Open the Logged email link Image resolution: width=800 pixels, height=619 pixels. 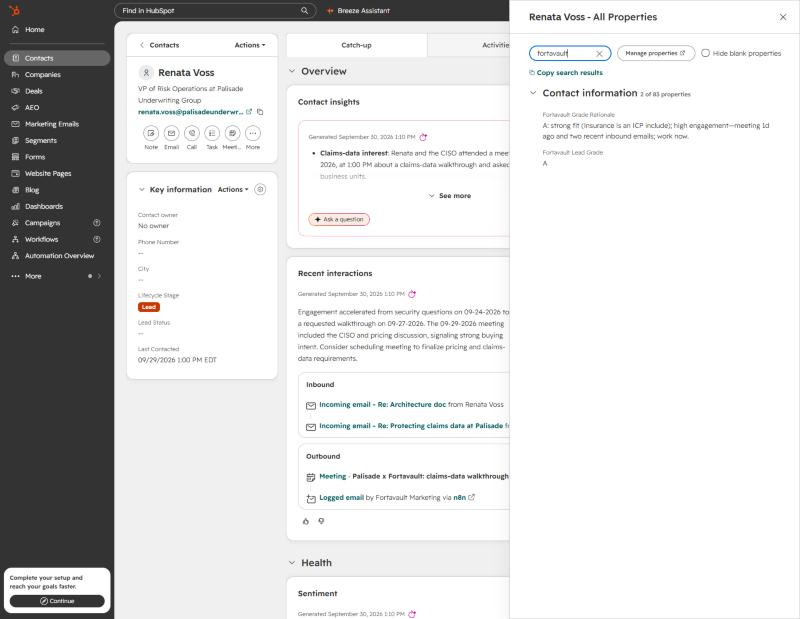341,498
